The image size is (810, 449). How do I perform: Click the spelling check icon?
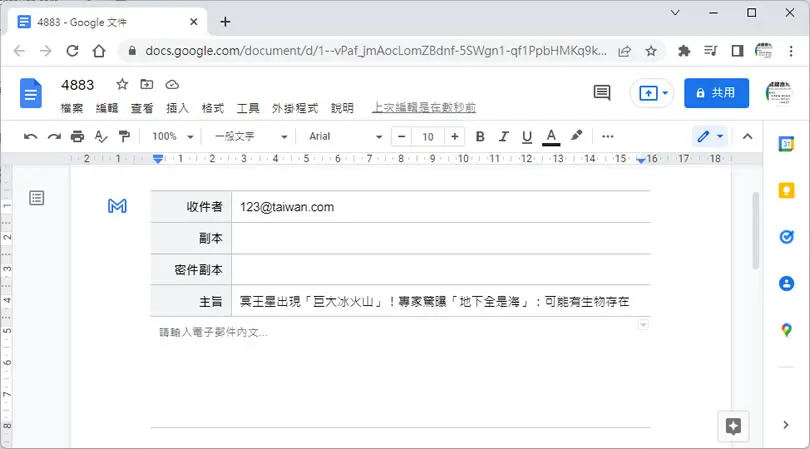click(x=101, y=136)
